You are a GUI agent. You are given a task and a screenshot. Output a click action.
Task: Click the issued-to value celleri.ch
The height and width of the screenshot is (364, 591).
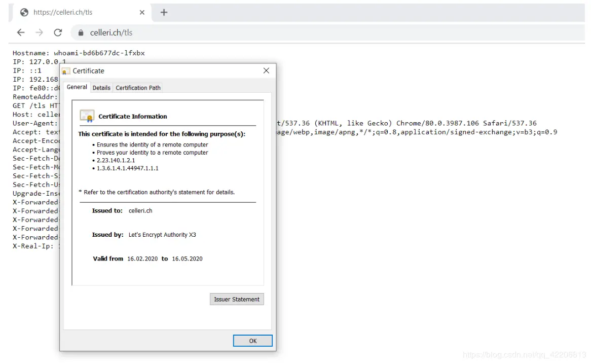pyautogui.click(x=140, y=210)
